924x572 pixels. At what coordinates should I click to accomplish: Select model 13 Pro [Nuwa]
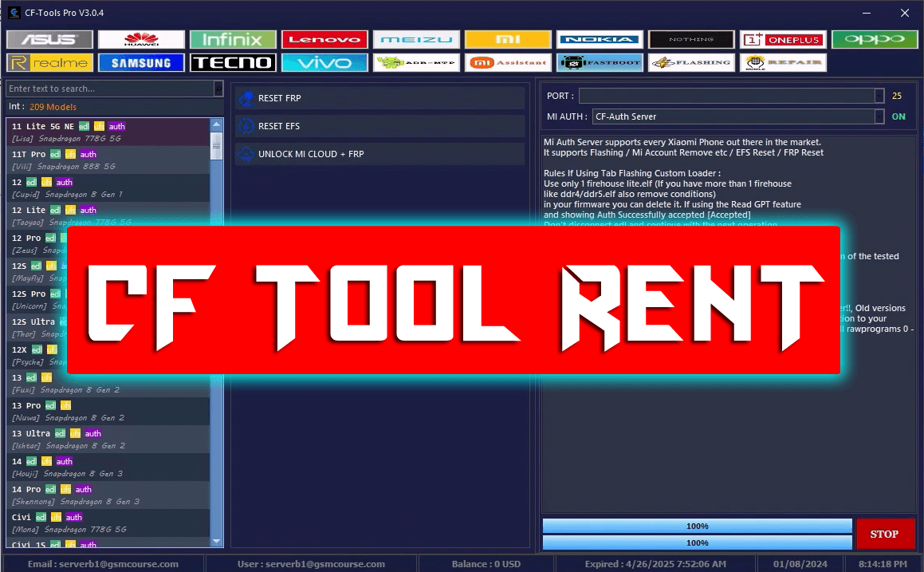(108, 412)
